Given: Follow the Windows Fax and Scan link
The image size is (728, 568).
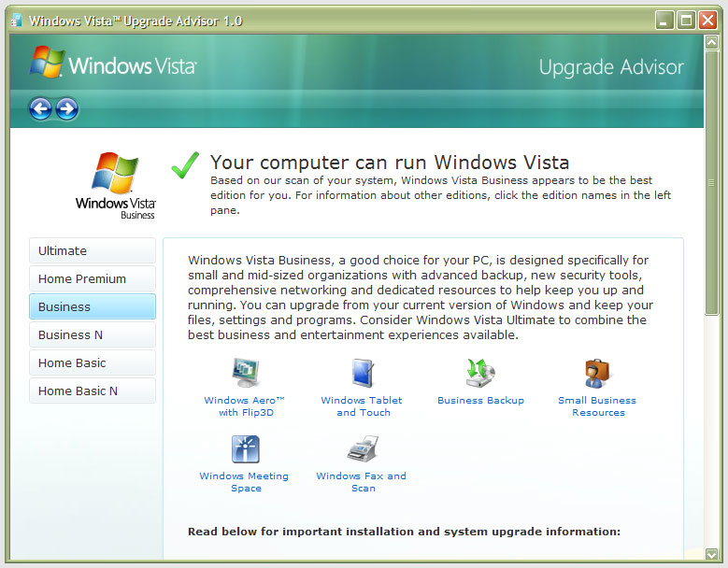Looking at the screenshot, I should [362, 482].
